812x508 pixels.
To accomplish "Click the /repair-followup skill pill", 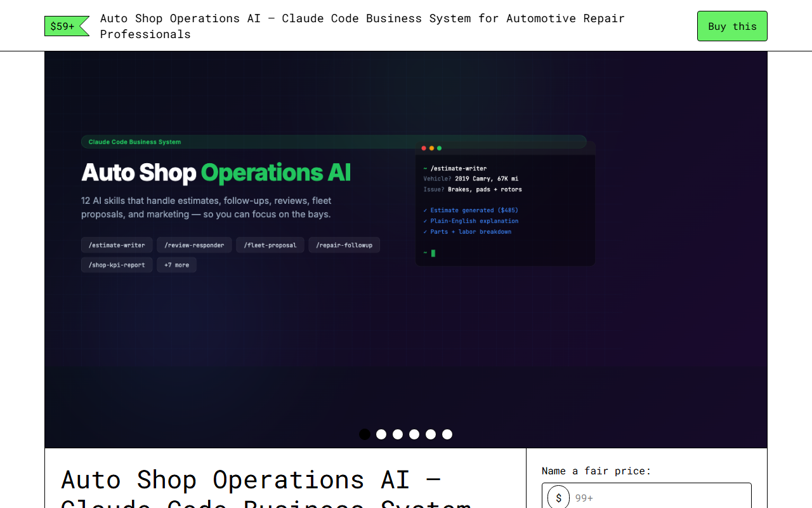I will 344,244.
